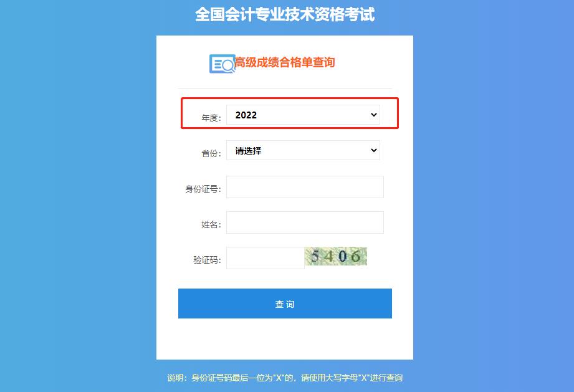Open the 省份 province dropdown showing 请选择
The height and width of the screenshot is (392, 574).
point(303,150)
